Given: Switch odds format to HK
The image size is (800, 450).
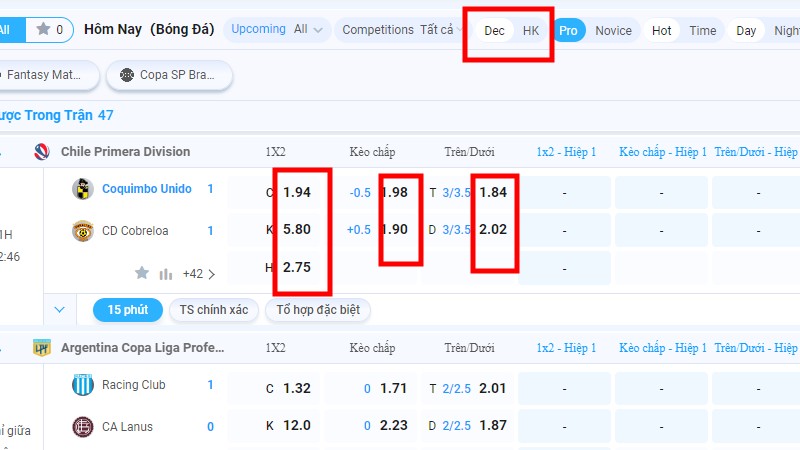Looking at the screenshot, I should click(531, 31).
